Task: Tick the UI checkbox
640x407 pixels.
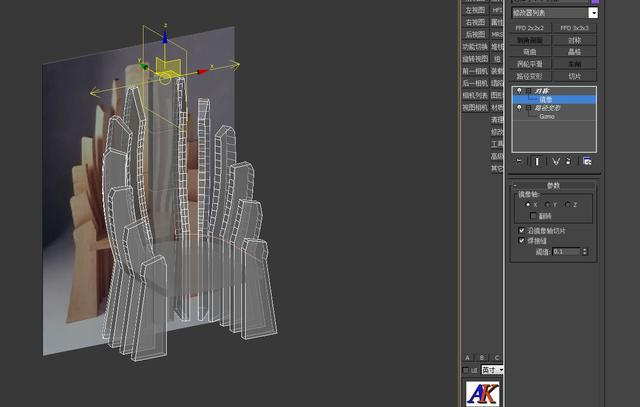Action: [x=465, y=370]
